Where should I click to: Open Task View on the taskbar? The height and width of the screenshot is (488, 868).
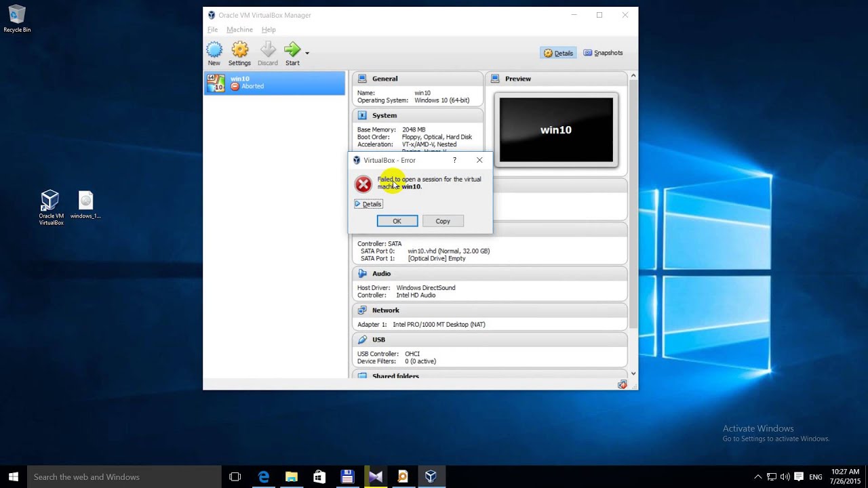click(x=235, y=476)
